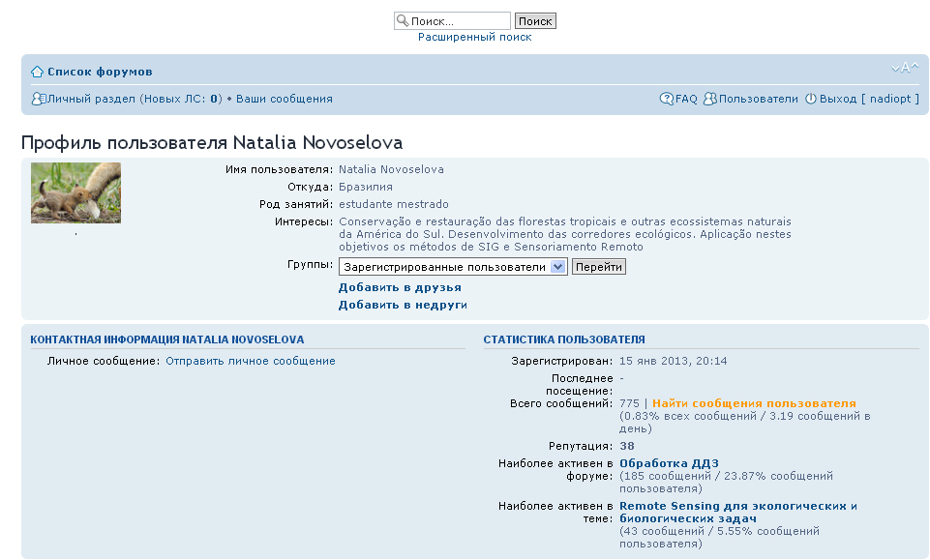Open Remote Sensing для экологических topic link

(738, 512)
